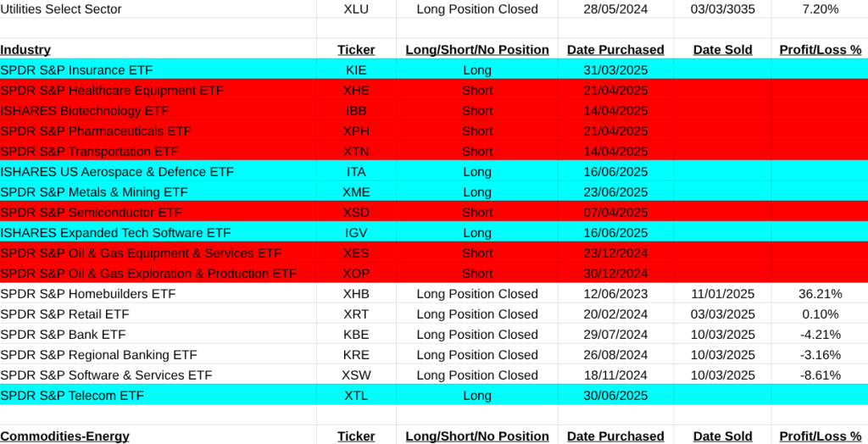Click the IGV ticker cell
Screen dimensions: 868x444
(x=356, y=233)
